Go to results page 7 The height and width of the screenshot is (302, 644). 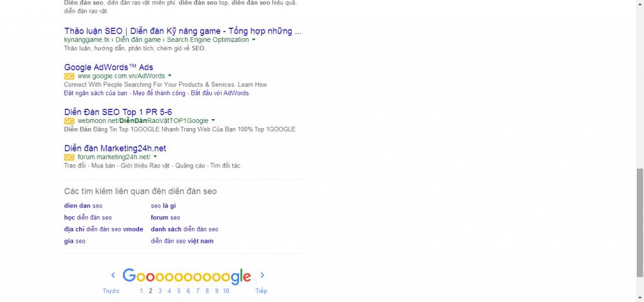tap(198, 291)
